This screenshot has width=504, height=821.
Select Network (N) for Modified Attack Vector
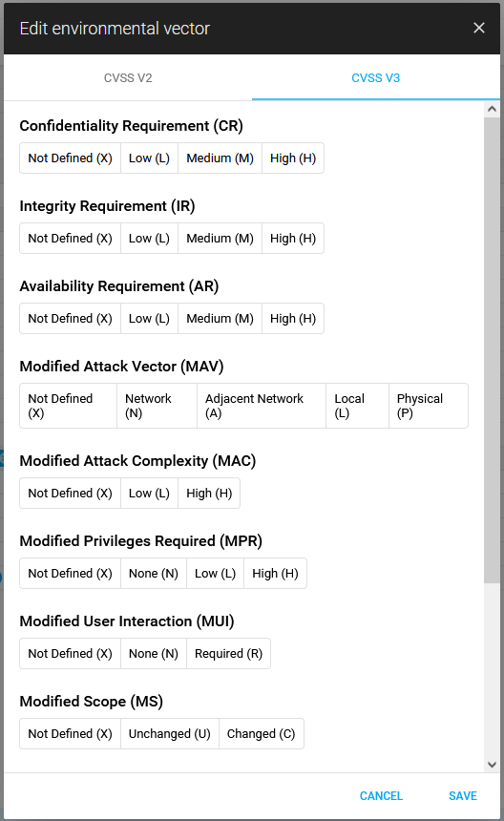(157, 406)
